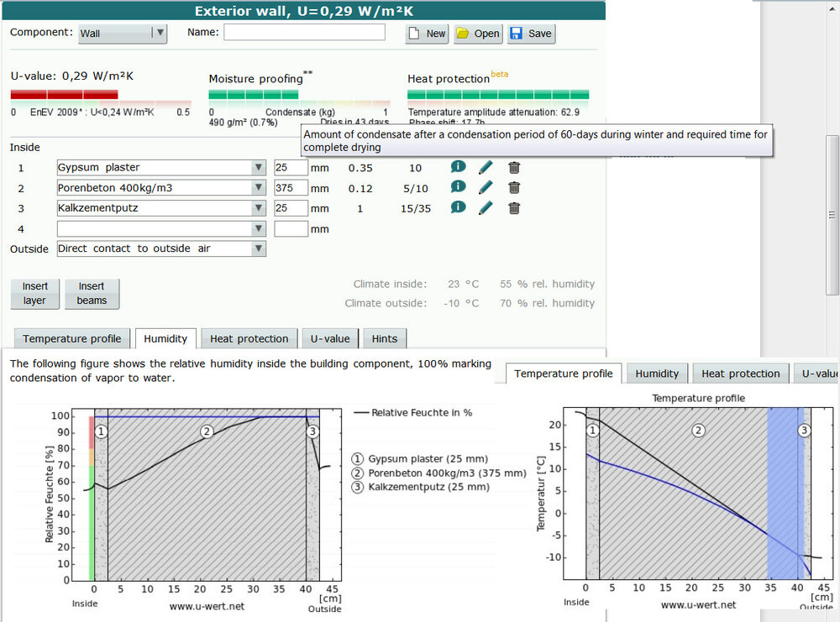This screenshot has width=840, height=622.
Task: Select Humidity tab in right overlay panel
Action: click(657, 374)
